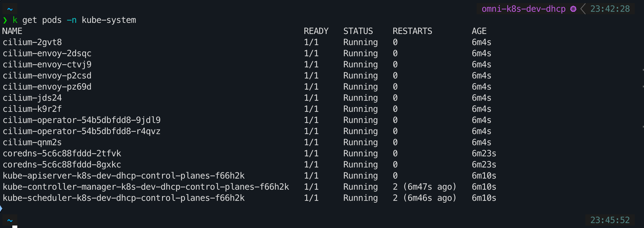
Task: Click the READY column header
Action: (x=316, y=31)
